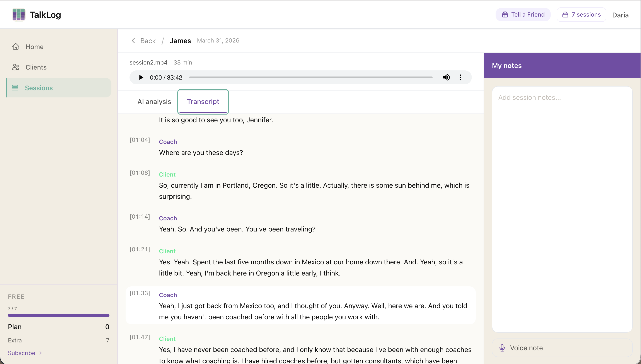This screenshot has width=641, height=364.
Task: Open the player's three-dot options menu
Action: 460,77
